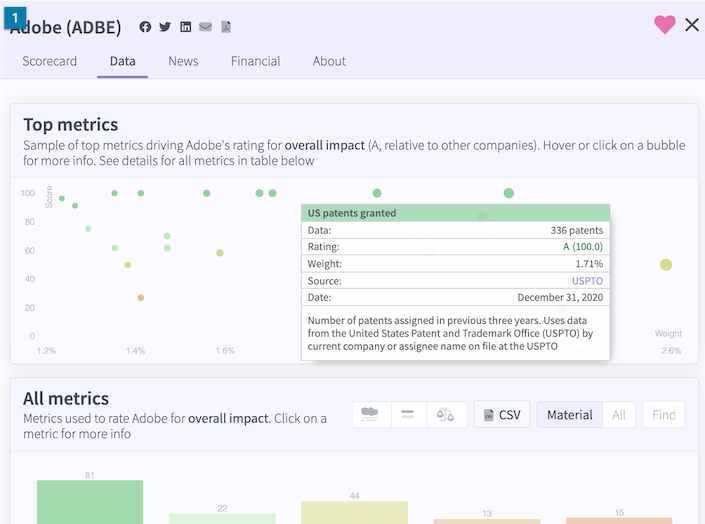Select the cloud environment filter icon
The width and height of the screenshot is (705, 524).
point(370,414)
